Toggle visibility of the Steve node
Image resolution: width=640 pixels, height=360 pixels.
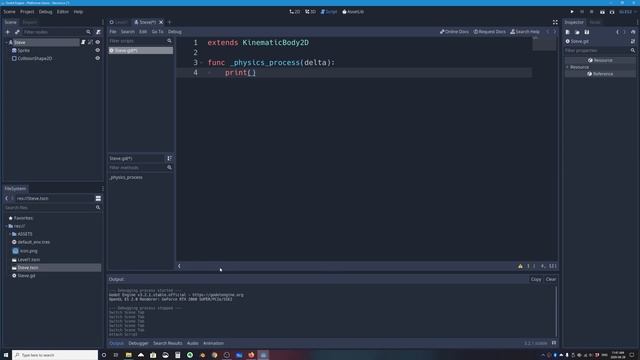(98, 42)
